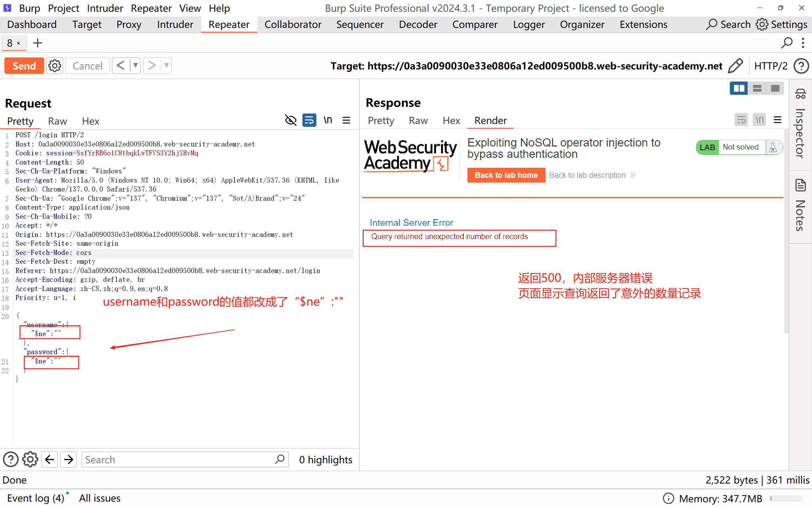Click the edit target pencil icon
This screenshot has height=507, width=812.
(735, 66)
